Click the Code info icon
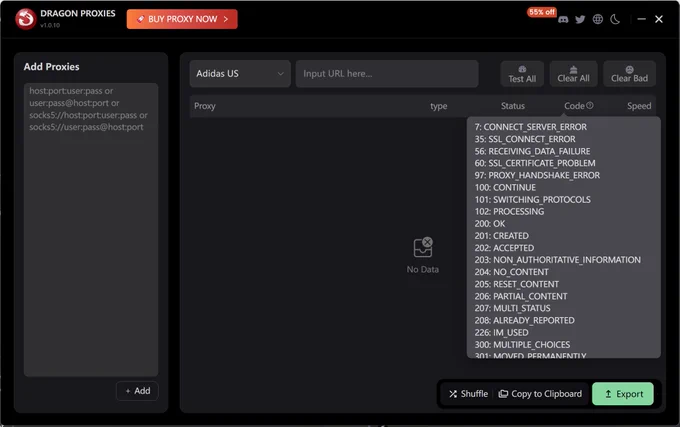Screen dimensions: 680x427 pos(590,105)
